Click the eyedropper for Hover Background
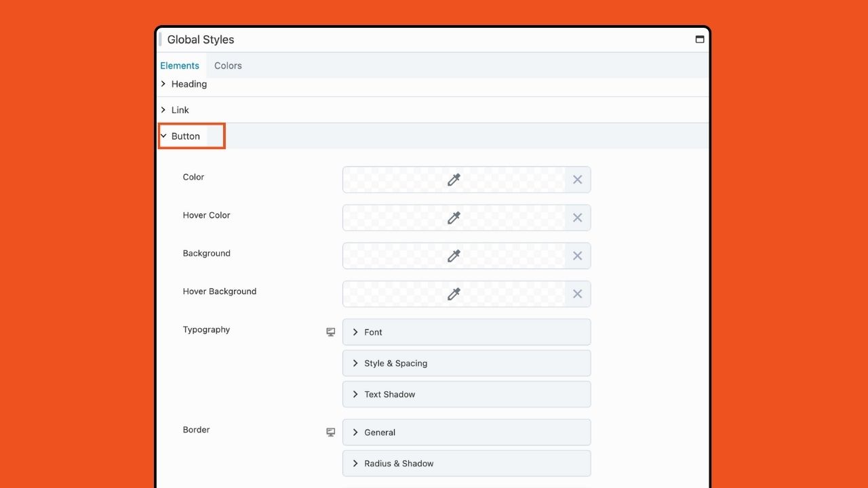Screen dimensions: 868x488 click(x=454, y=294)
